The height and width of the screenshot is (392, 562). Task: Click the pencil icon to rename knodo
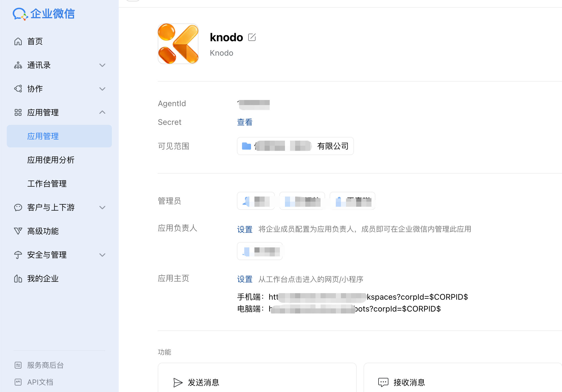252,37
